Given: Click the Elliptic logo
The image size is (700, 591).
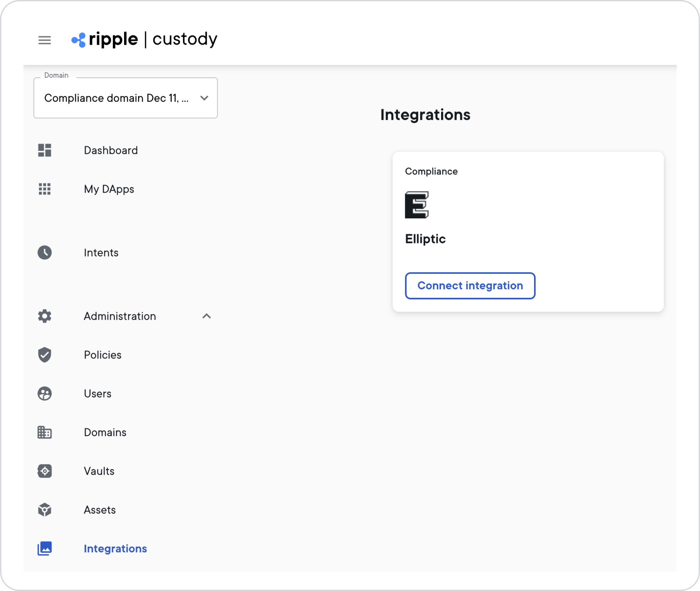Looking at the screenshot, I should 417,205.
